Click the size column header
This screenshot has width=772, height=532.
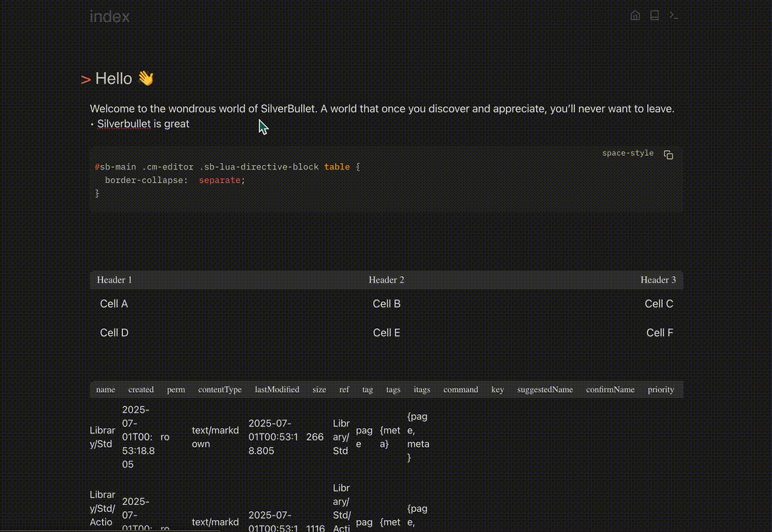click(x=319, y=390)
